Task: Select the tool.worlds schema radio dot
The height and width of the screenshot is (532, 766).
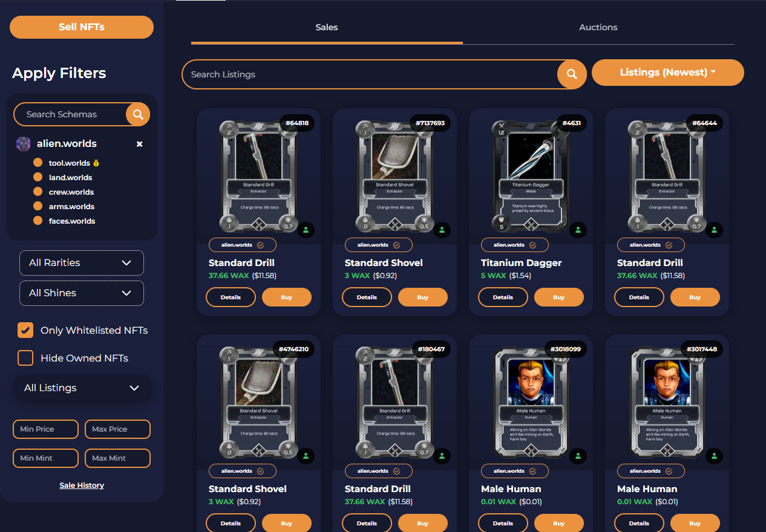Action: coord(38,163)
